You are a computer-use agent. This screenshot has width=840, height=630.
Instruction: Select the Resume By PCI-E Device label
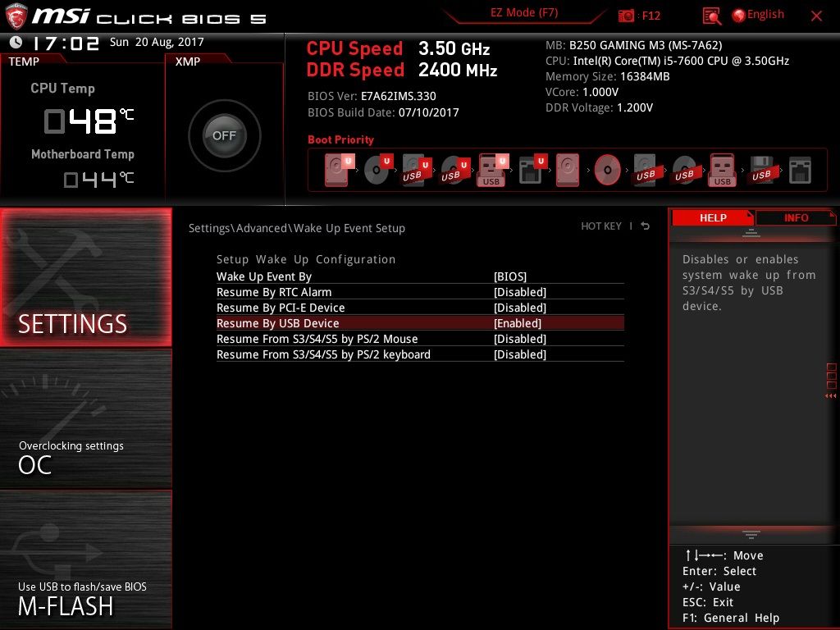(281, 308)
